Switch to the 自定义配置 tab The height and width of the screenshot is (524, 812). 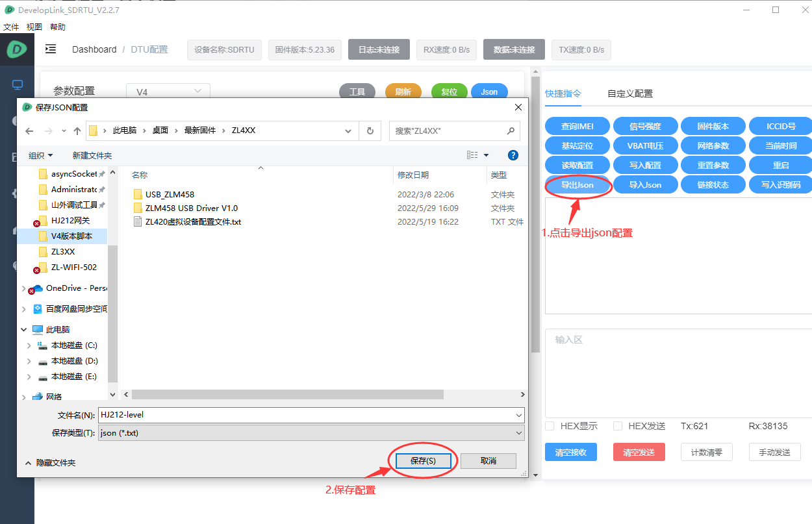[x=630, y=94]
